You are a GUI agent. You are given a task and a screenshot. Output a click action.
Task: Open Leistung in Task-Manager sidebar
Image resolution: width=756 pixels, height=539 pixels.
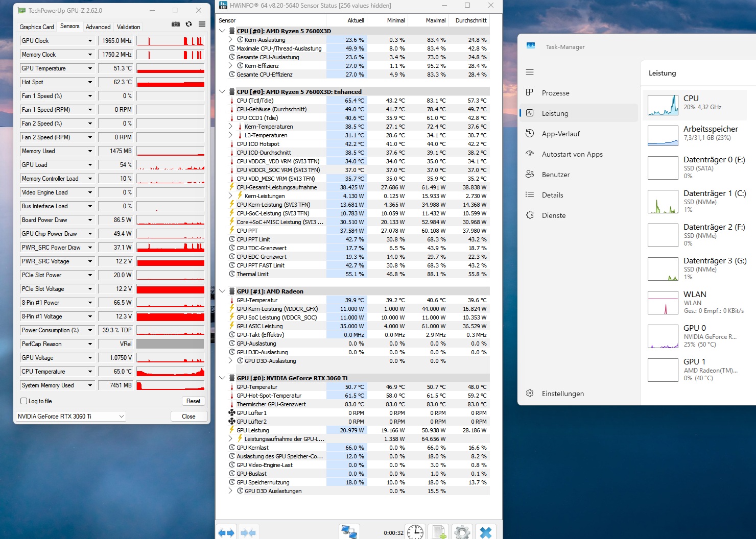579,113
